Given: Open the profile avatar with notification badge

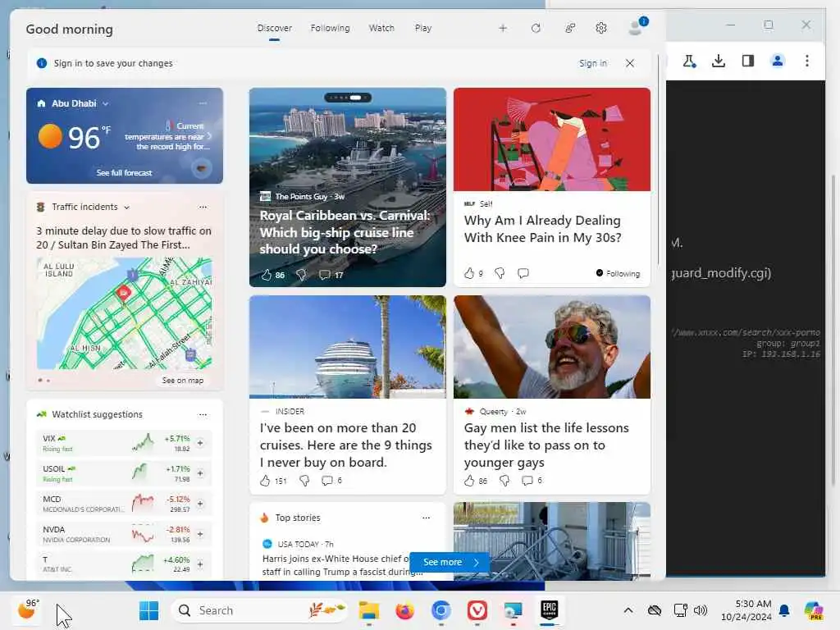Looking at the screenshot, I should click(637, 26).
